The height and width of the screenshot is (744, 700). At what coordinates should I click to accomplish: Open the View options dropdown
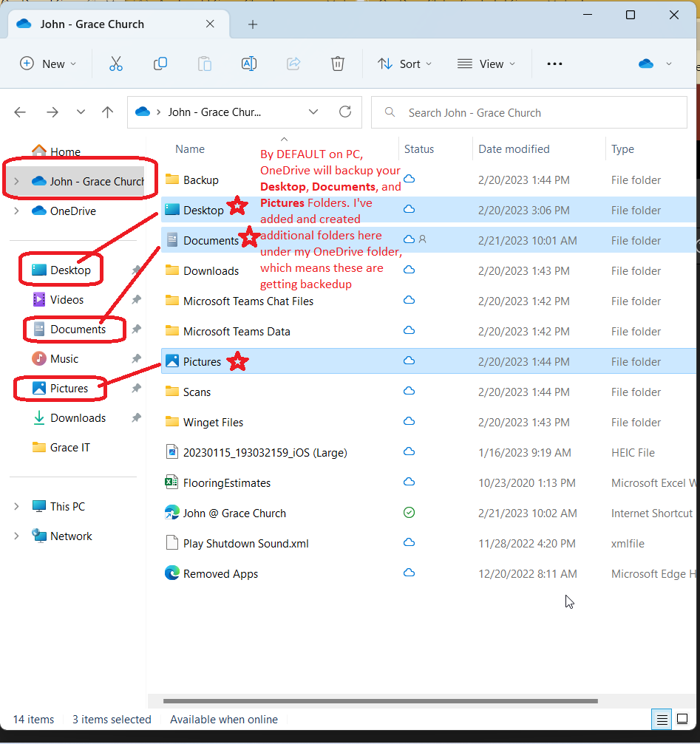[486, 64]
